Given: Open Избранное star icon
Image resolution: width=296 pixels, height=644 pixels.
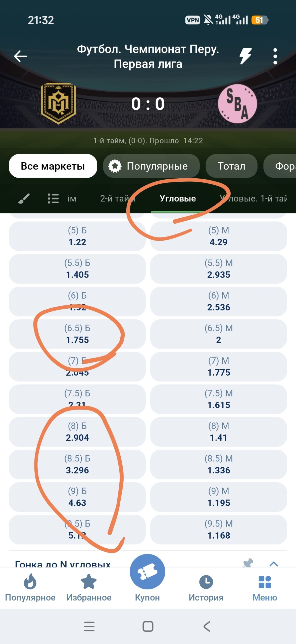Looking at the screenshot, I should click(89, 581).
